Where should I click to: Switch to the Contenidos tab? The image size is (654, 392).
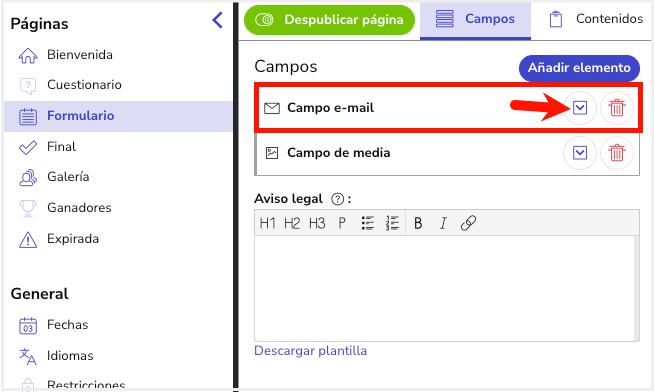pos(596,19)
